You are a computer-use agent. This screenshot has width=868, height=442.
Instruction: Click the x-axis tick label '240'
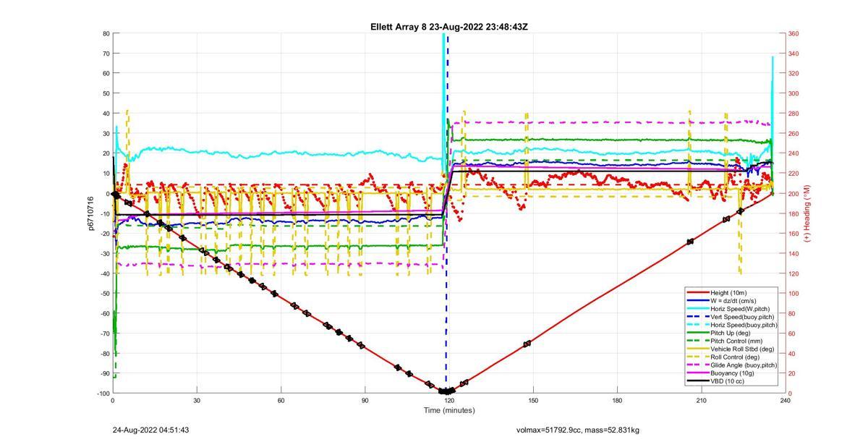[785, 400]
